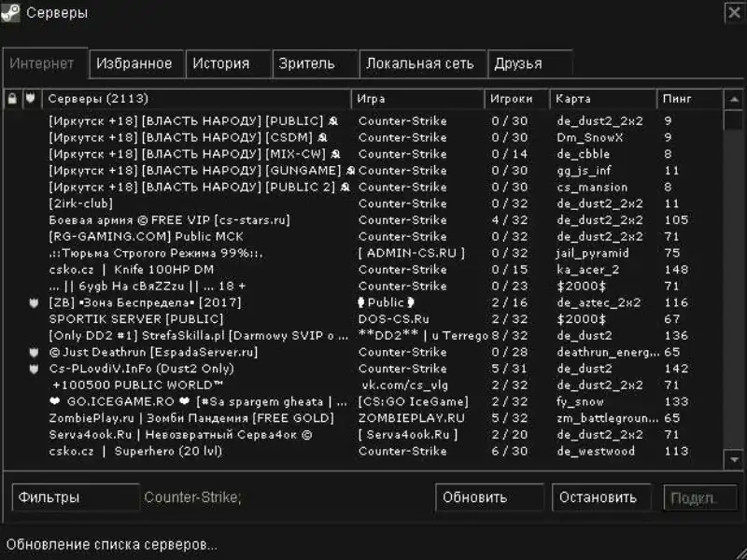Screen dimensions: 747x560
Task: Click the [CS:GO IceGame] game cell
Action: click(x=413, y=402)
